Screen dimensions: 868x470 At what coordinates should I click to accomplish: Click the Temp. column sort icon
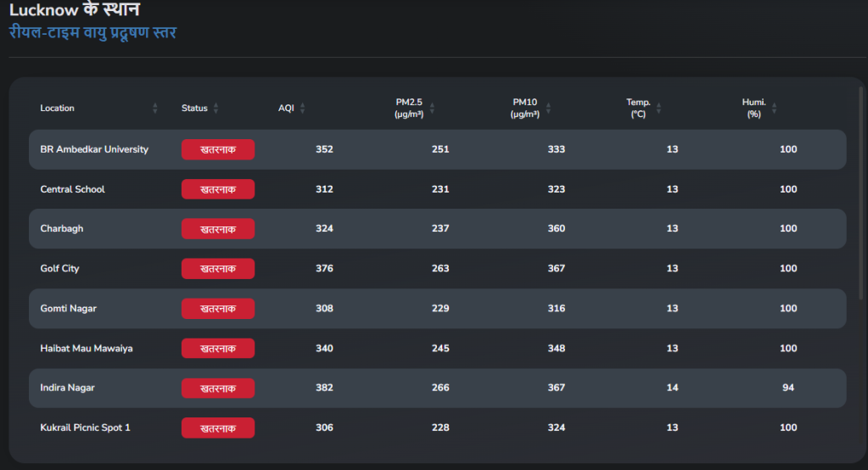point(659,109)
